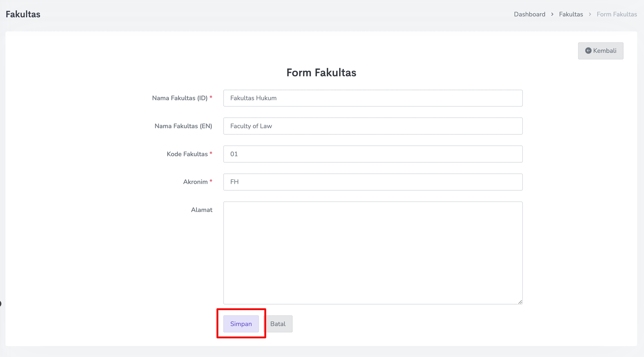Click the Akronim field label
Screen dimensions: 644x357
coord(195,182)
